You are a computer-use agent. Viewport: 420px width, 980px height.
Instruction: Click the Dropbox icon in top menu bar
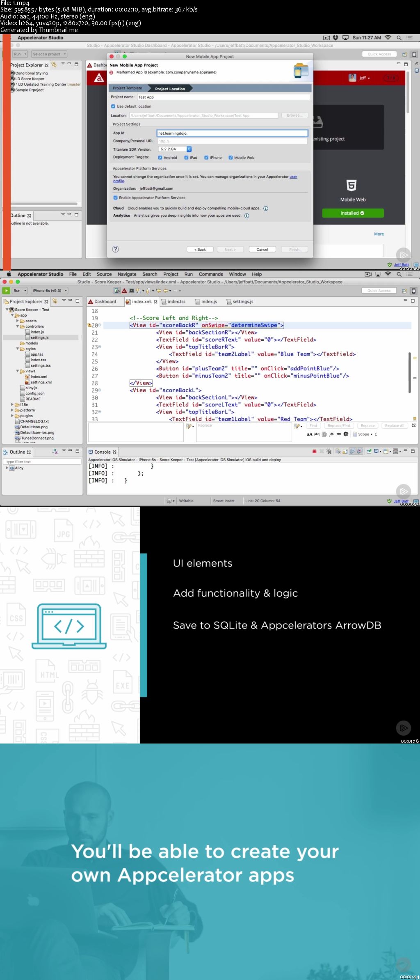pos(336,38)
